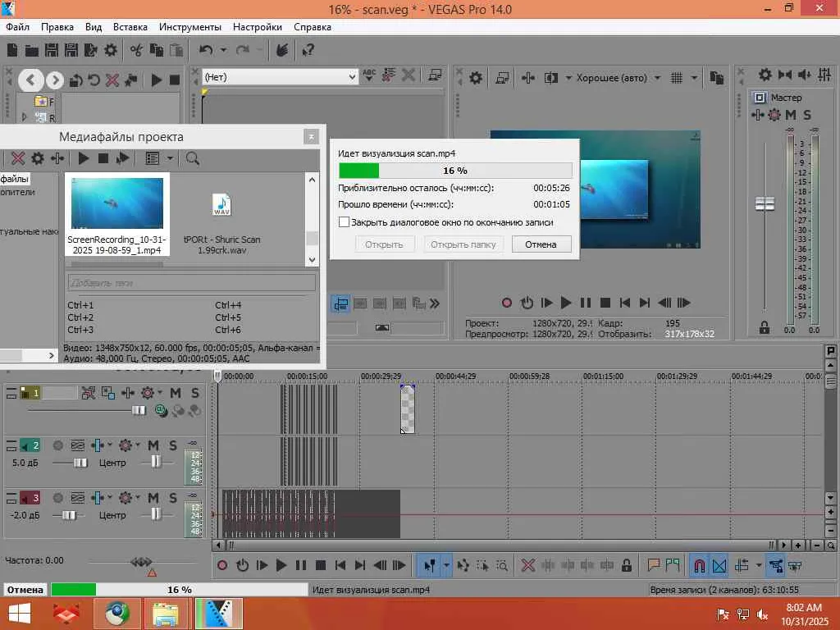Start media preview play in Медиафайлы проекта
The width and height of the screenshot is (840, 630).
click(84, 158)
